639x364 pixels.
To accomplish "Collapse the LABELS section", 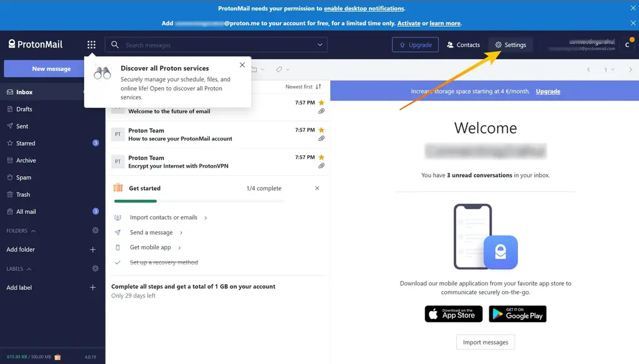I will (x=19, y=269).
